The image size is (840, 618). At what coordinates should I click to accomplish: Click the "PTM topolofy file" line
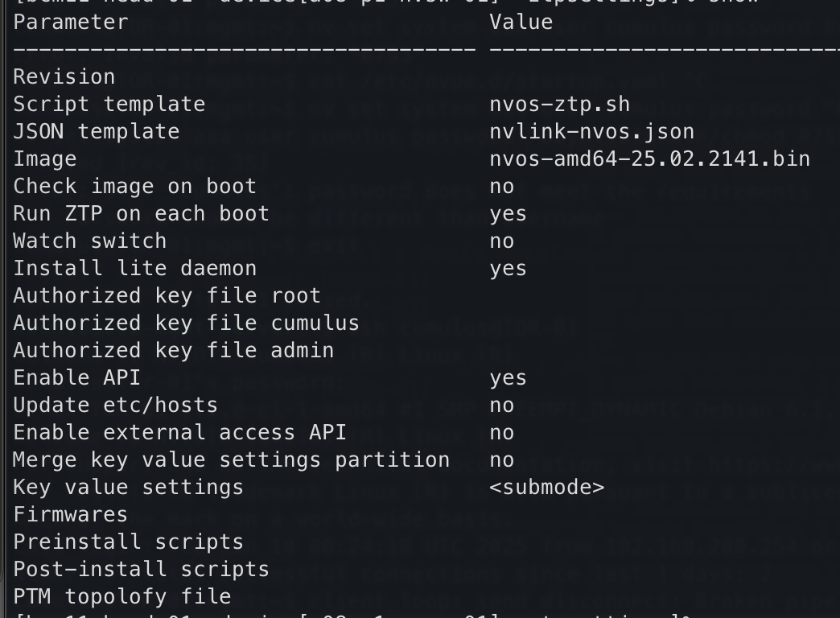[121, 597]
